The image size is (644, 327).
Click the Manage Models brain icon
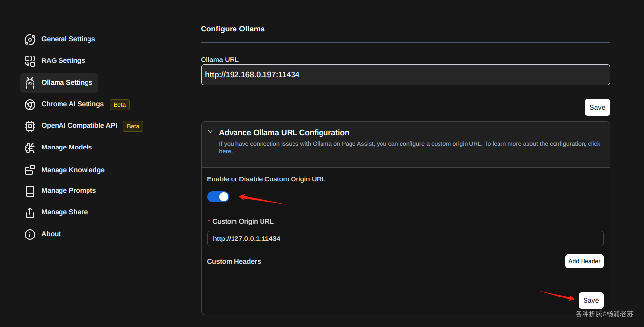pos(30,148)
